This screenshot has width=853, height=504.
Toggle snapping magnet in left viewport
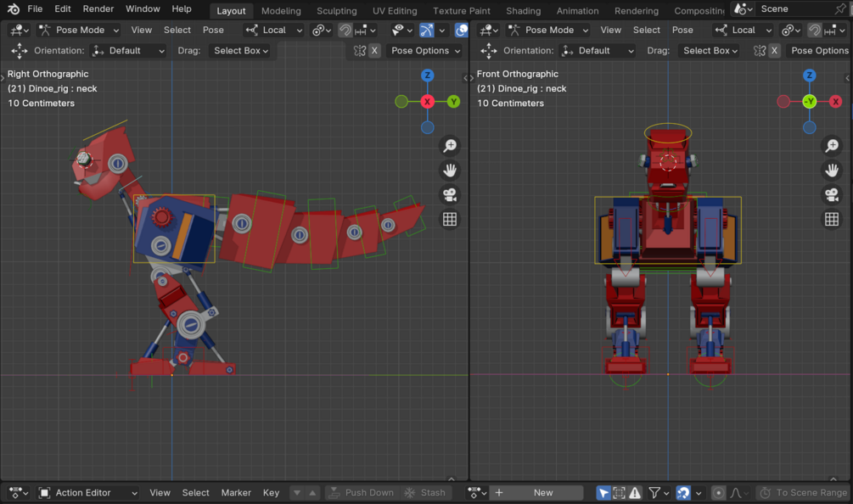[x=345, y=30]
